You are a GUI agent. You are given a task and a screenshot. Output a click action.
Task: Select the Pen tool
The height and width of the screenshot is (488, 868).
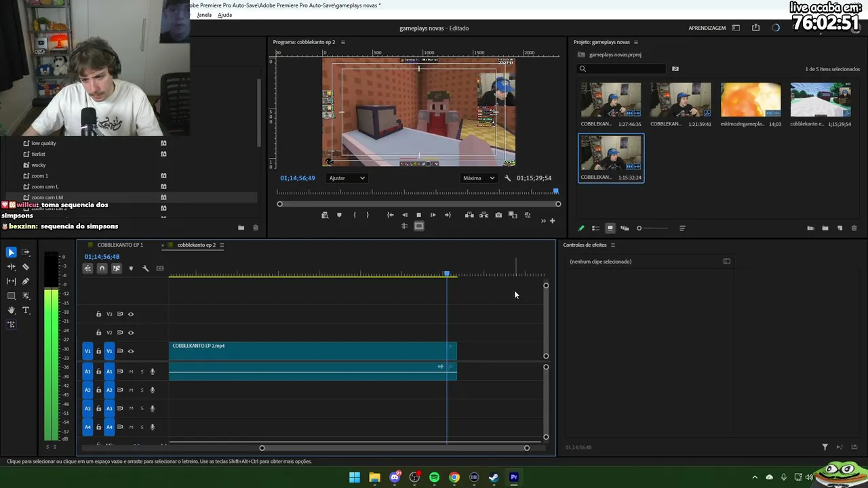26,281
